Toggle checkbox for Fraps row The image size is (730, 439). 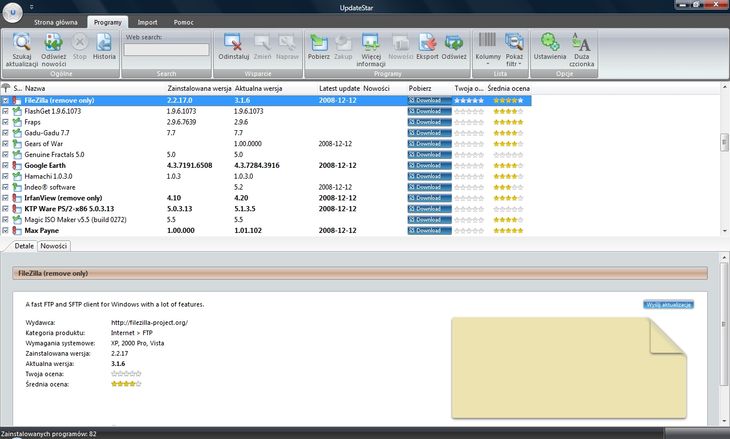click(x=6, y=122)
